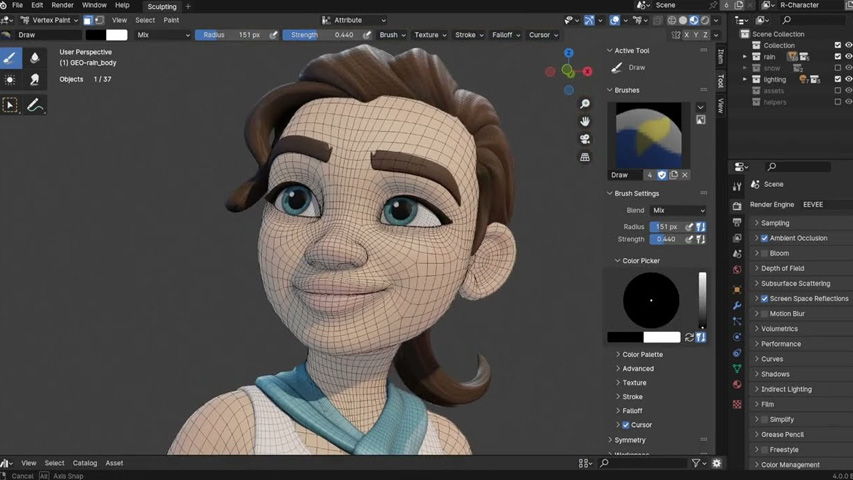Toggle Motion Blur checkbox
Viewport: 853px width, 480px height.
tap(764, 314)
